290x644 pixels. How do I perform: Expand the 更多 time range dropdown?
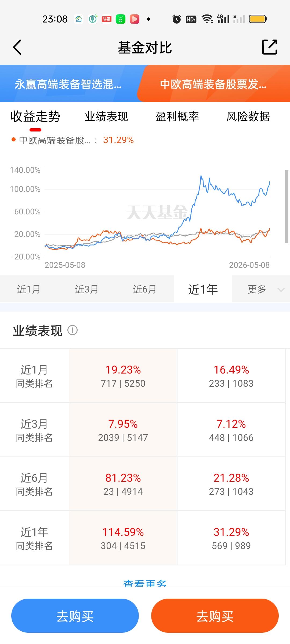(261, 289)
